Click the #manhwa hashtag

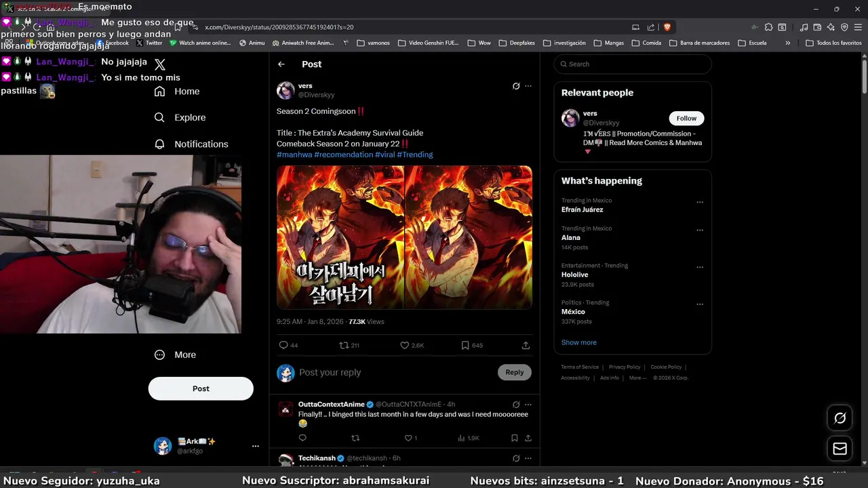pos(294,155)
